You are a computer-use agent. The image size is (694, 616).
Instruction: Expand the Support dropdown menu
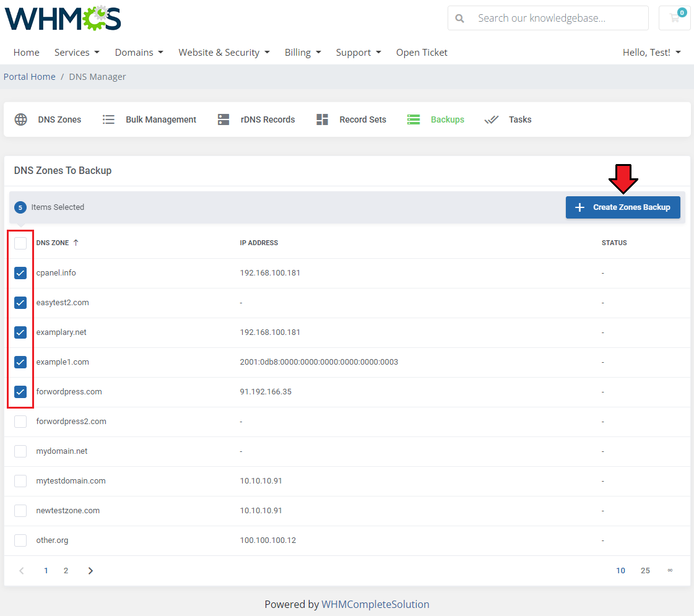click(x=358, y=52)
